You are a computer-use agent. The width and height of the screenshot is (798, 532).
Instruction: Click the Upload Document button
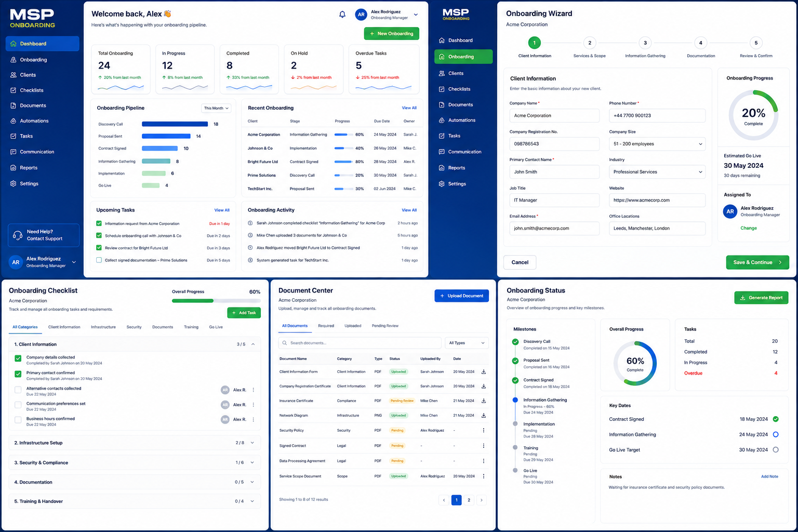pos(462,296)
